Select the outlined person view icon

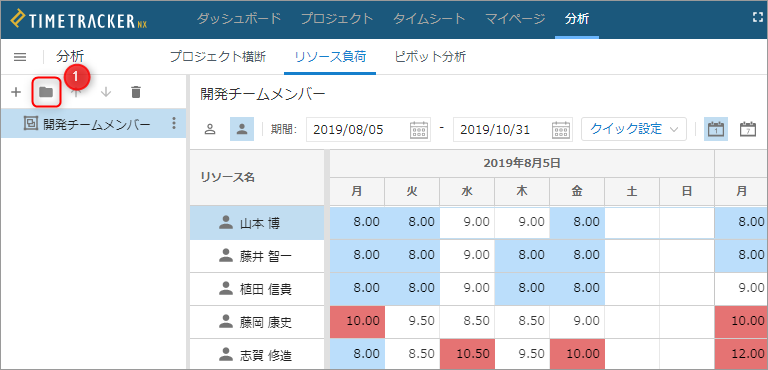[210, 129]
